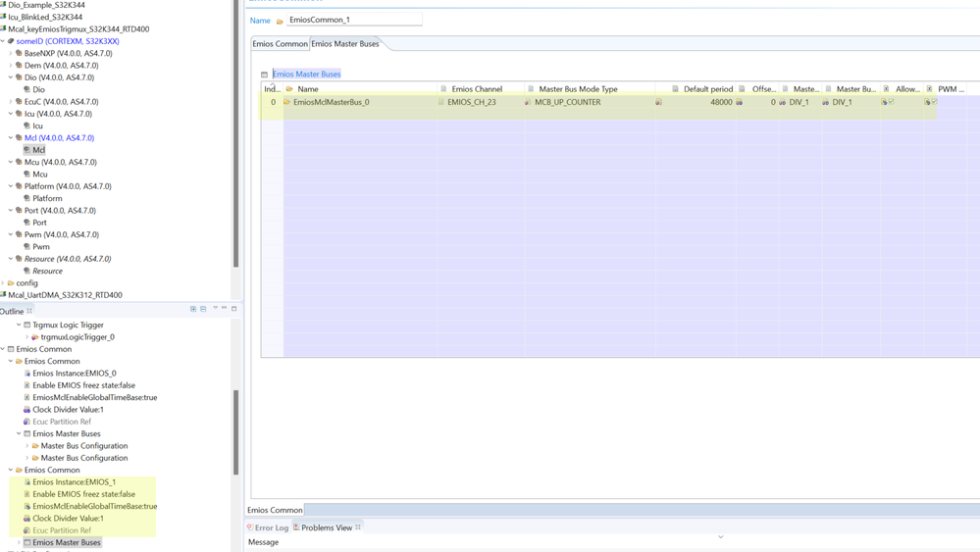980x552 pixels.
Task: Toggle the Allow checkbox in row 0
Action: click(892, 102)
